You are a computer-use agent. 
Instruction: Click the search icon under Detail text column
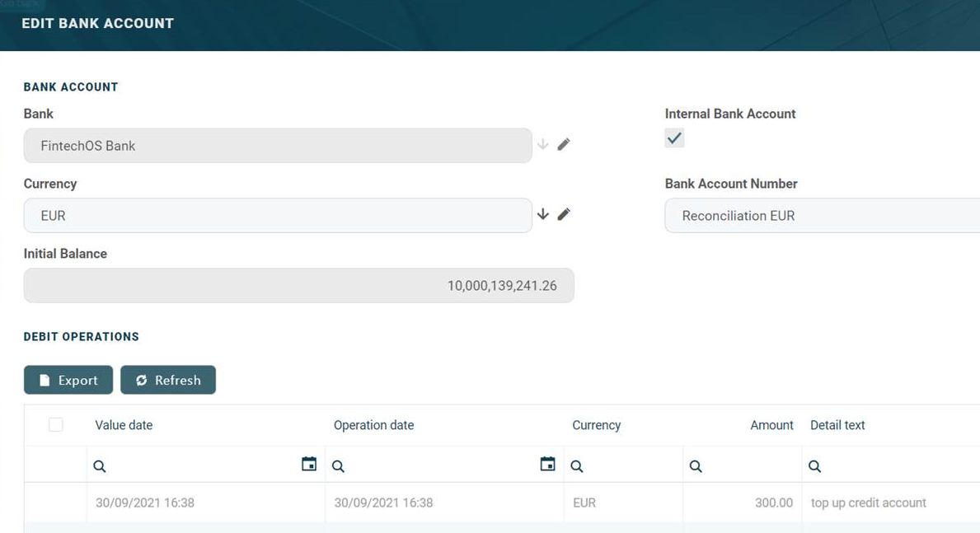coord(814,466)
